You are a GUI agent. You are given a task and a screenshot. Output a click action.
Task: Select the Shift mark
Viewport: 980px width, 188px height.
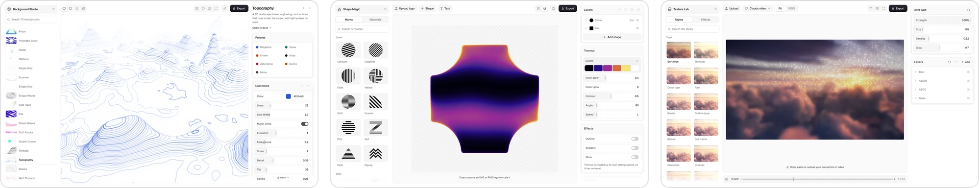click(x=348, y=102)
